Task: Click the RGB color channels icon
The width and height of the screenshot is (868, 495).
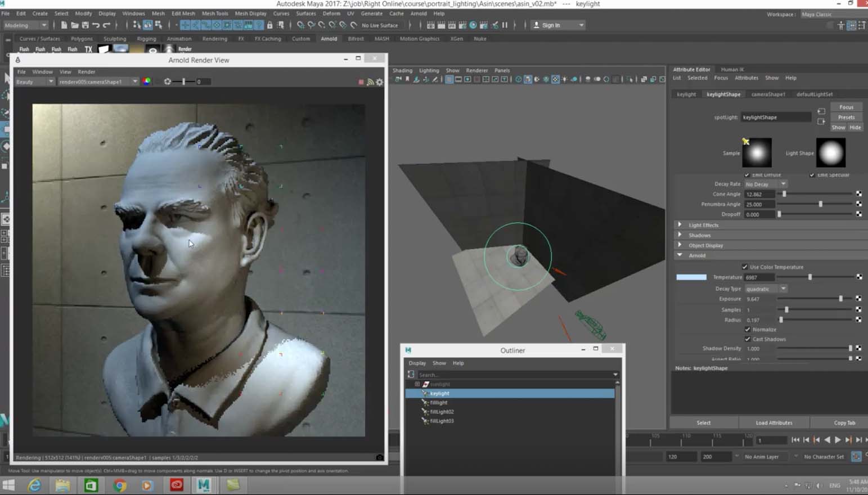Action: 147,82
